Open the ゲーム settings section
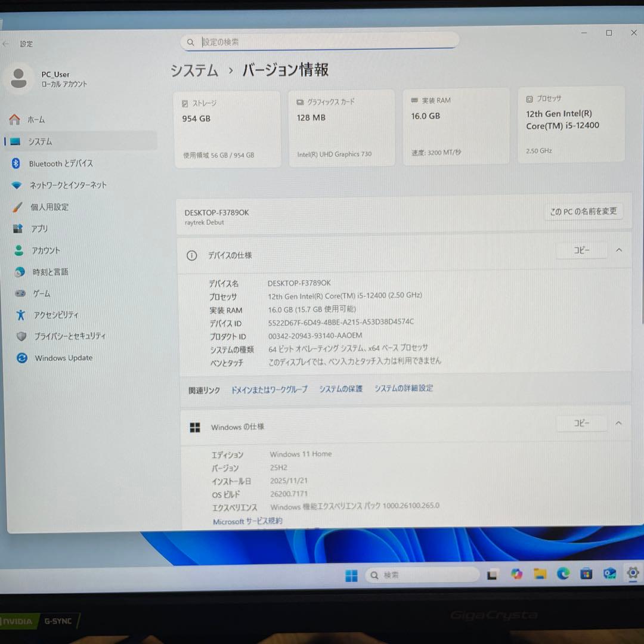This screenshot has width=644, height=644. pos(46,293)
